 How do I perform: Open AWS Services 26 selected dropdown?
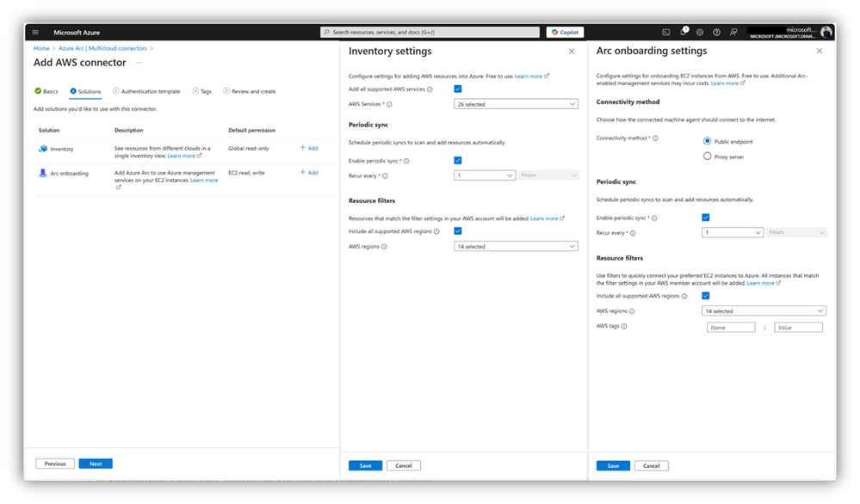point(517,104)
